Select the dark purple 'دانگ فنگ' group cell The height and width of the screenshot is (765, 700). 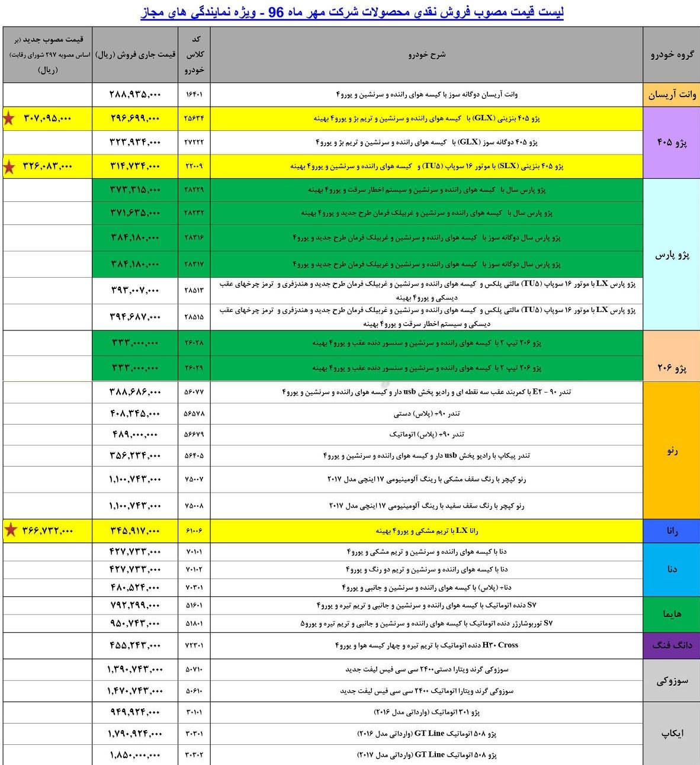pos(672,645)
